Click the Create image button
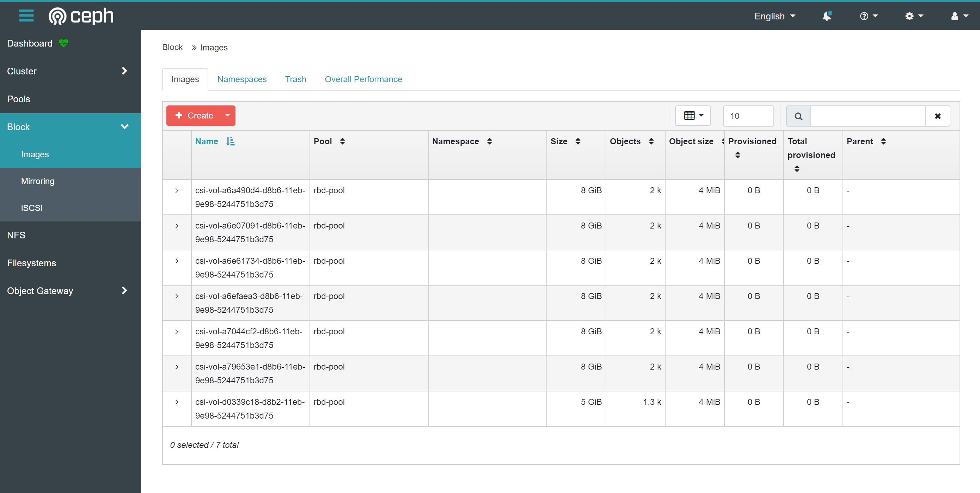 (194, 116)
